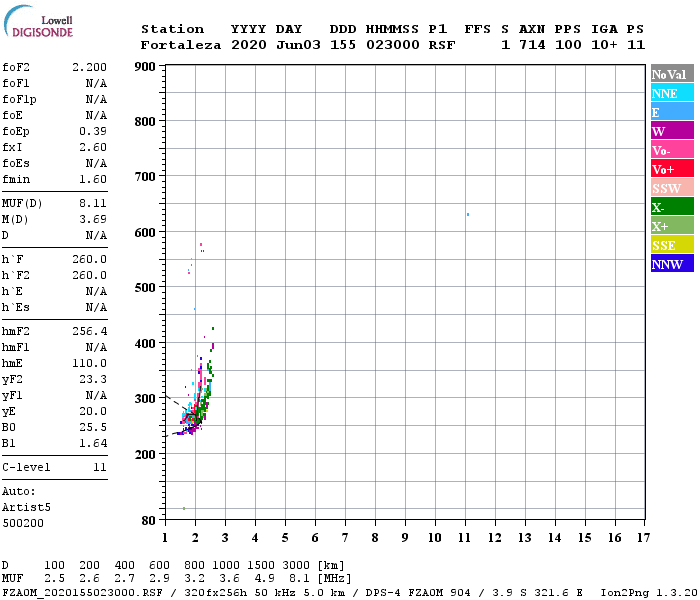Click the isolated blue echo near 11 MHz
The height and width of the screenshot is (600, 700).
(468, 215)
